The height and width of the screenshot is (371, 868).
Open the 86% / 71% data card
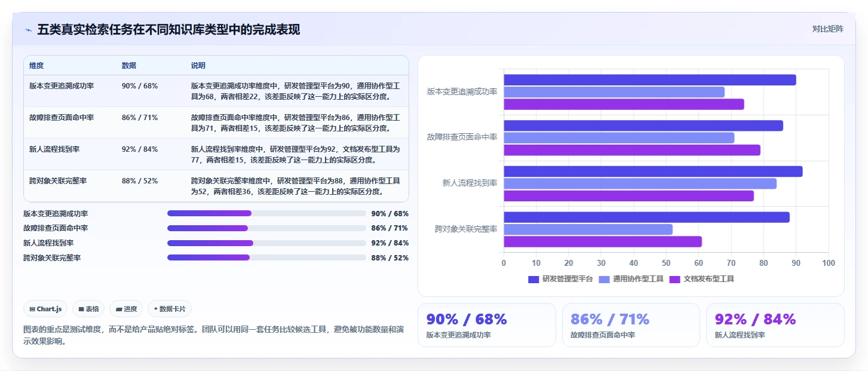click(631, 325)
